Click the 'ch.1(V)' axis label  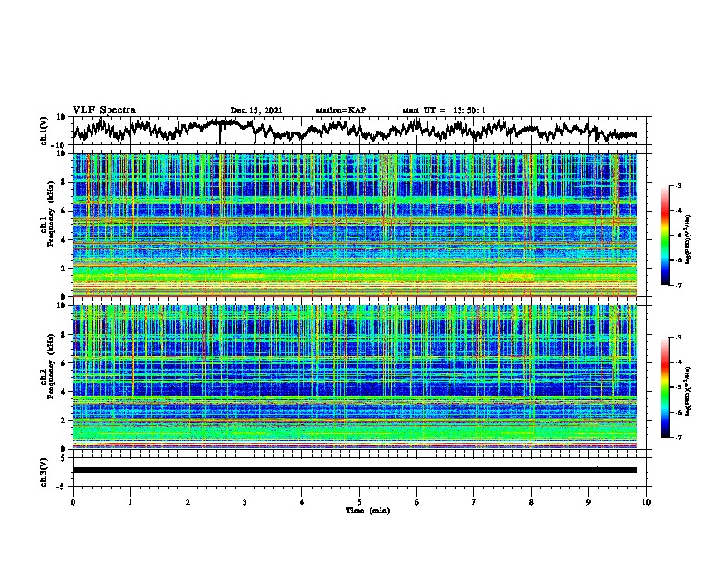coord(44,131)
